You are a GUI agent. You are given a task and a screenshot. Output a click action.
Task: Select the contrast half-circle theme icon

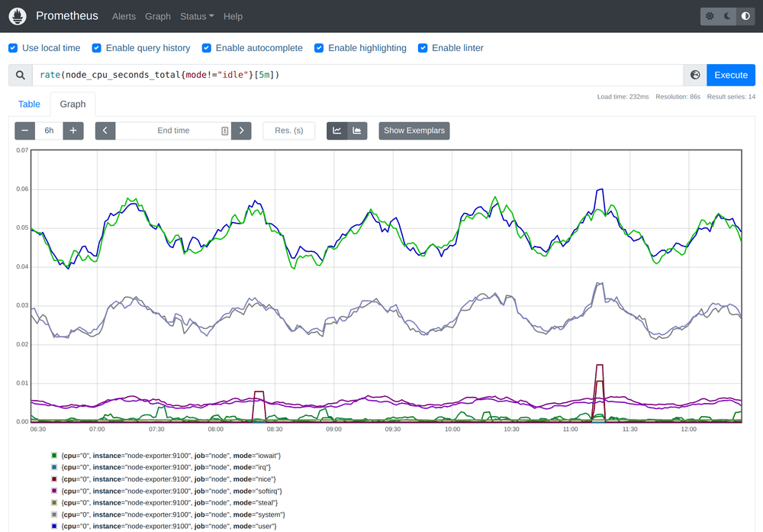pyautogui.click(x=745, y=16)
